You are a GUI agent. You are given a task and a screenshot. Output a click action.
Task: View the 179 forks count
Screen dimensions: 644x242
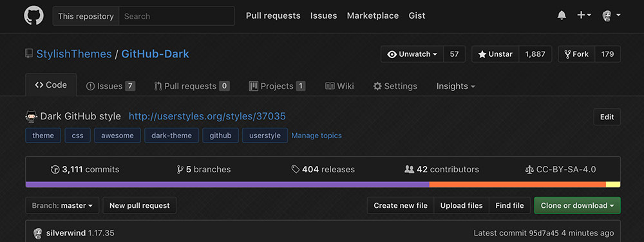(x=607, y=54)
